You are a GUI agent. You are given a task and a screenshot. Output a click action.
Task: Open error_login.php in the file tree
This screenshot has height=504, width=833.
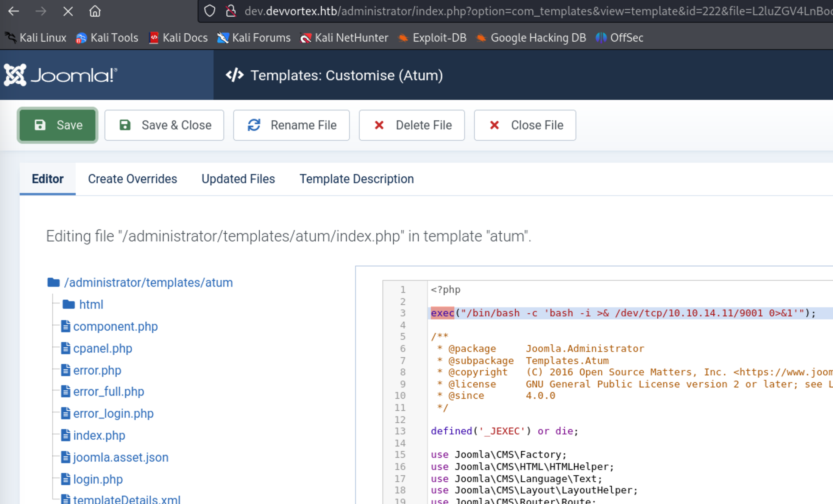point(113,414)
